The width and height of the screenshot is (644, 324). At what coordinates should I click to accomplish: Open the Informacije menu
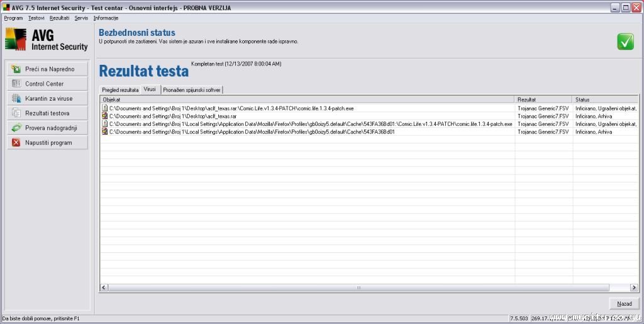click(x=106, y=18)
